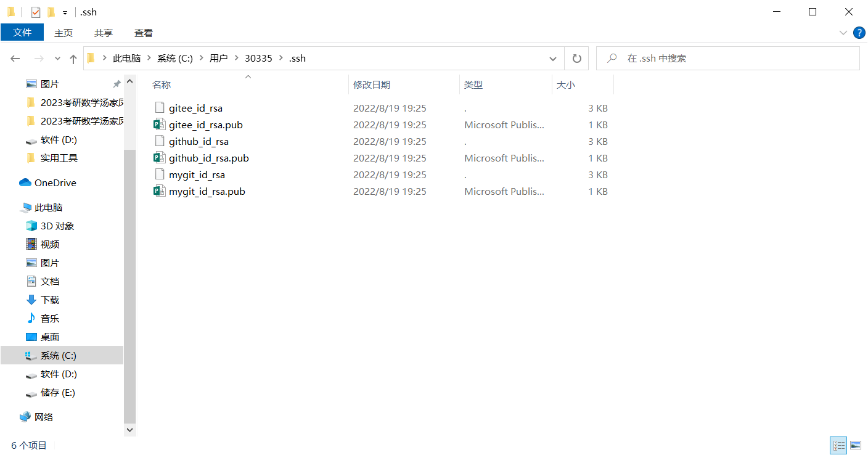Navigate to 用户 in the address bar
Viewport: 868px width, 455px height.
pos(218,59)
